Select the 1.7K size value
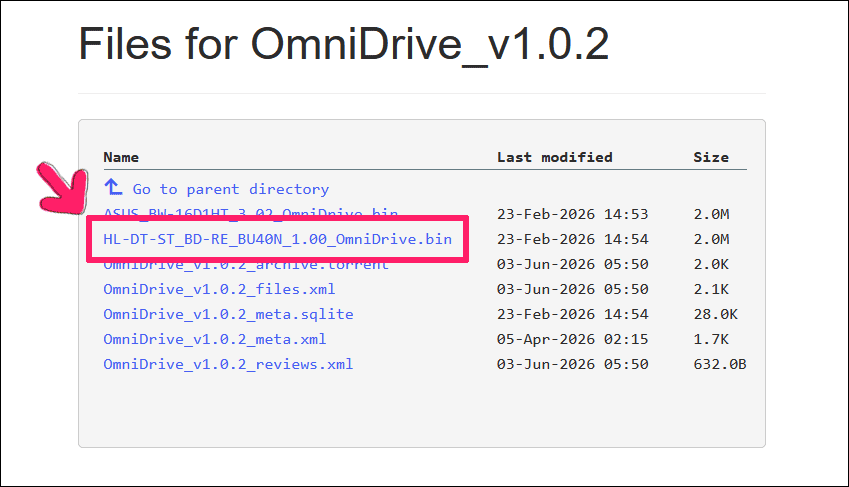The width and height of the screenshot is (849, 487). (711, 339)
